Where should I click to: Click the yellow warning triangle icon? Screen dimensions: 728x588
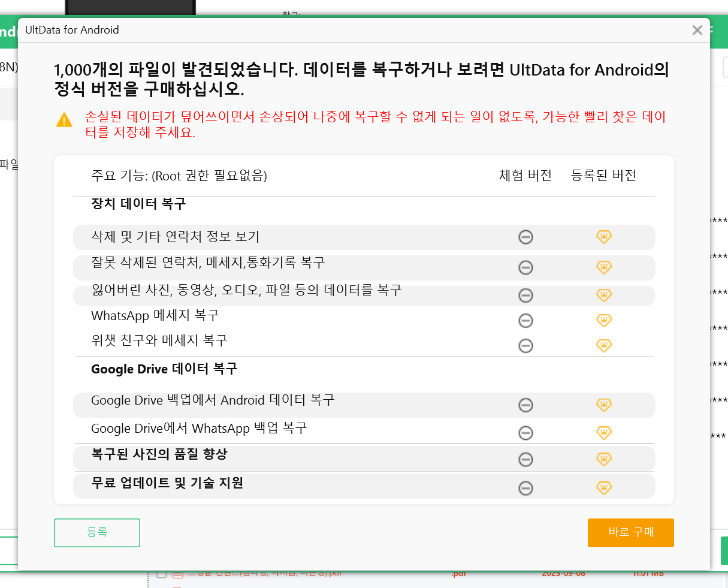point(64,120)
